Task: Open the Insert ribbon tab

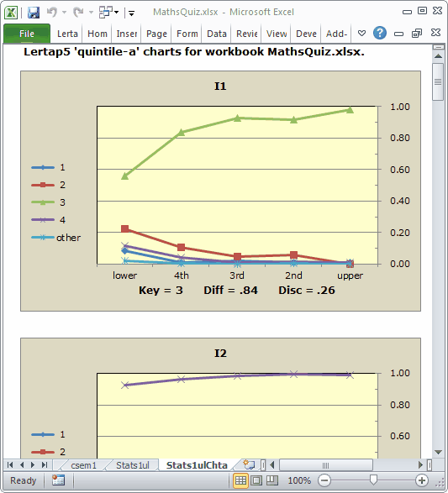Action: click(126, 34)
